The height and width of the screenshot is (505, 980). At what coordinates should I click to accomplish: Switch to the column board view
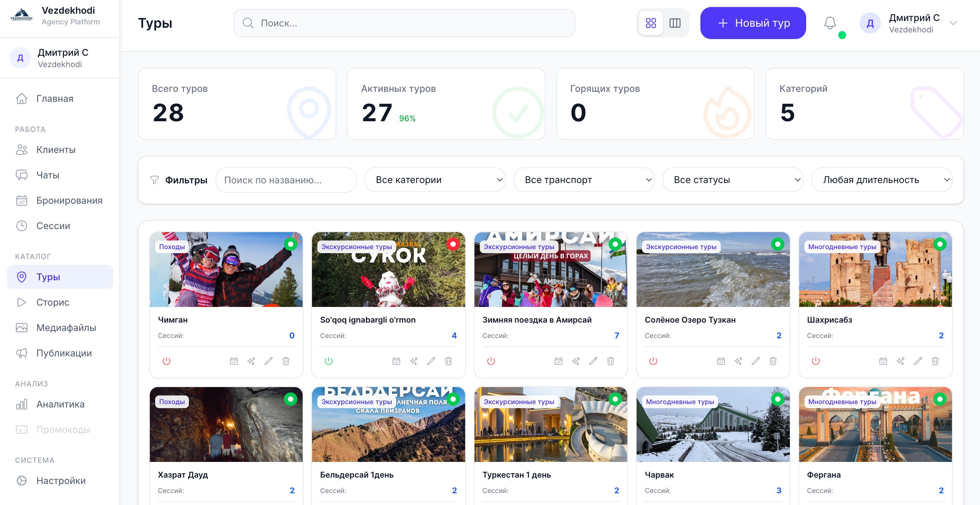[x=675, y=23]
